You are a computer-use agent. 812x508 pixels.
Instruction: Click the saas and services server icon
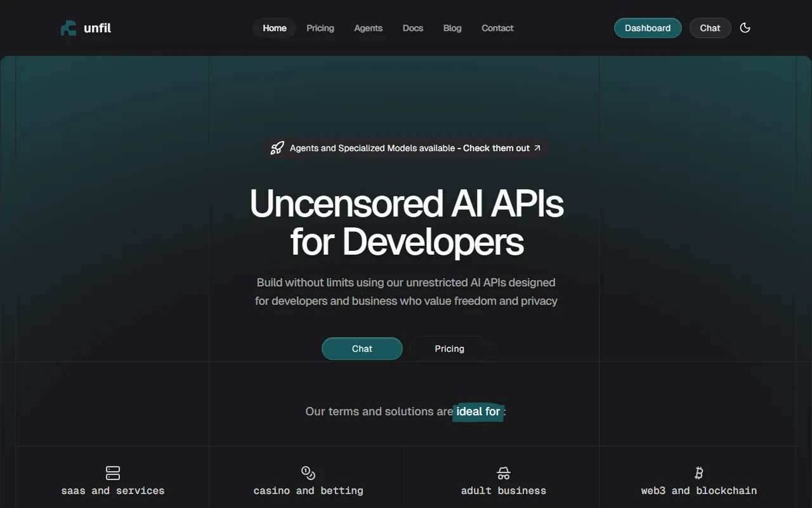113,472
